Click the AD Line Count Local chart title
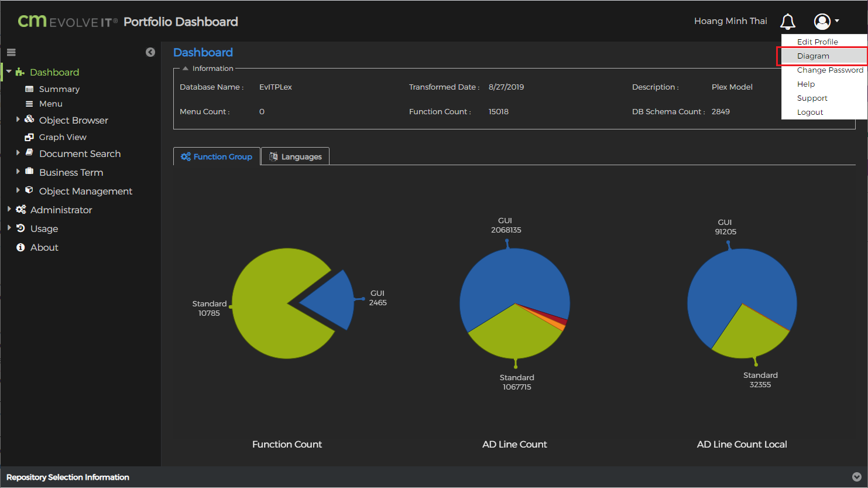This screenshot has width=868, height=488. coord(742,445)
